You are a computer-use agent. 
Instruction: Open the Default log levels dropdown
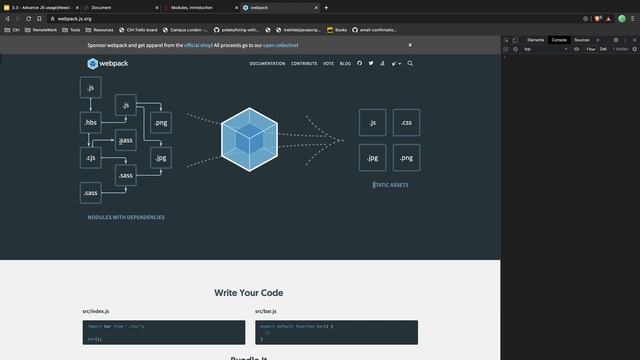[603, 49]
